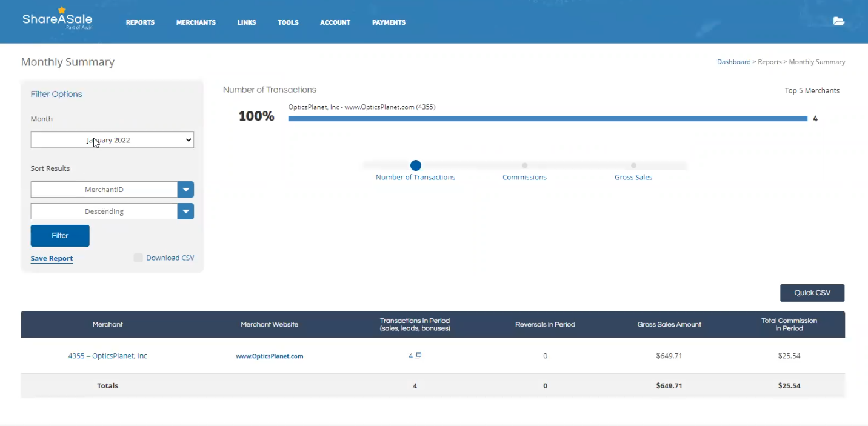868x426 pixels.
Task: Click the Quick CSV button
Action: coord(812,293)
